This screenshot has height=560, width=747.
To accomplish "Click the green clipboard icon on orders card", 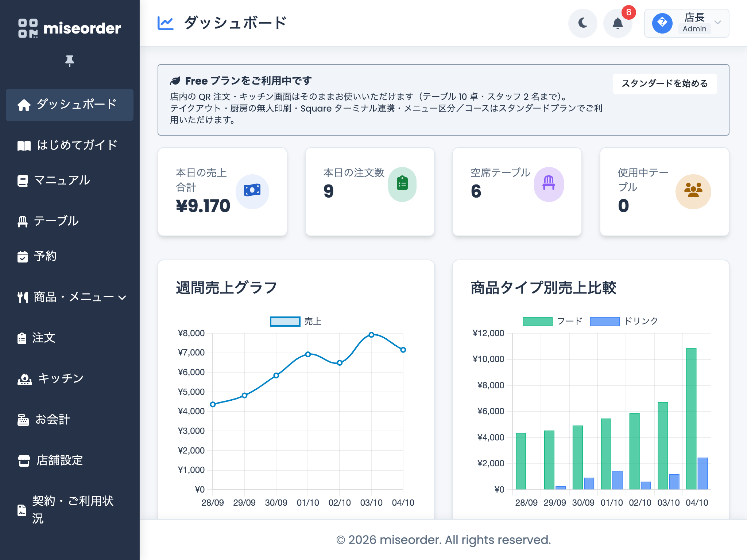I will [x=402, y=183].
